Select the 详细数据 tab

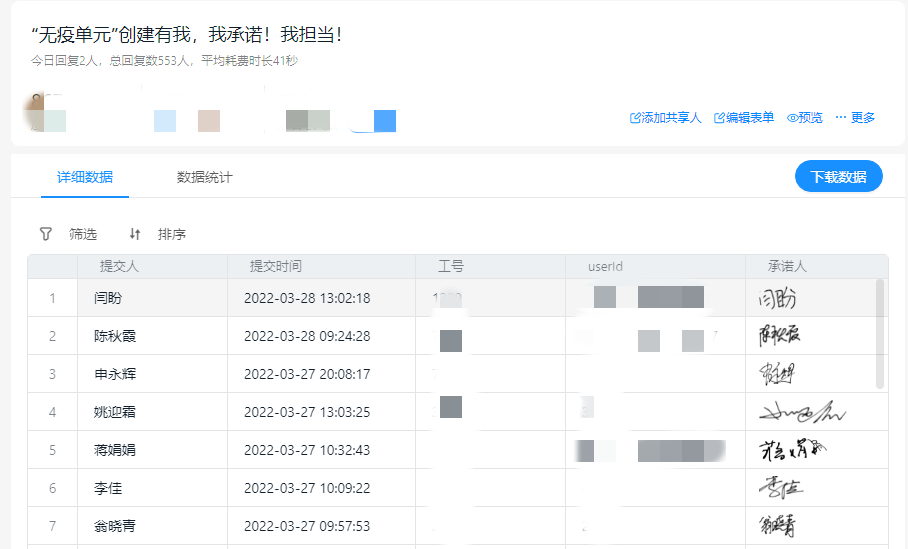click(85, 177)
